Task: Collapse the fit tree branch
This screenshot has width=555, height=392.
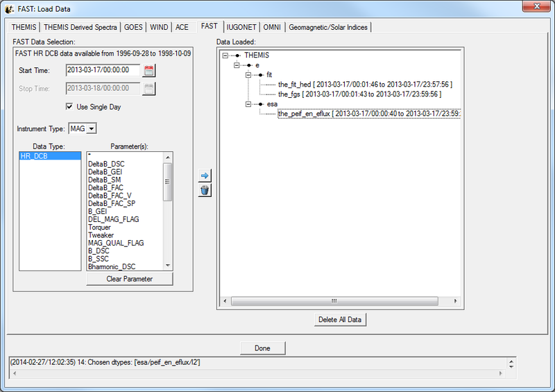Action: 248,74
